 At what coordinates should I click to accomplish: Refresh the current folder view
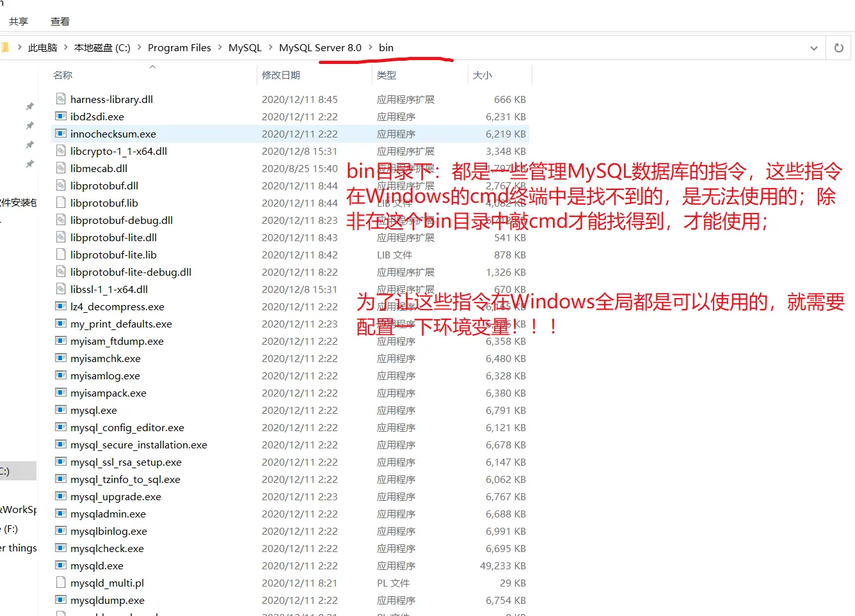pyautogui.click(x=838, y=48)
